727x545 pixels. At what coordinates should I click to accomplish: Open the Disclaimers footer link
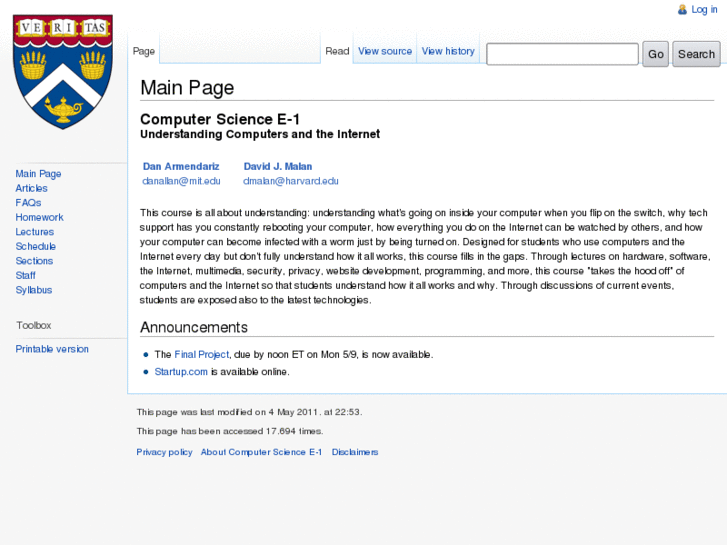point(355,452)
